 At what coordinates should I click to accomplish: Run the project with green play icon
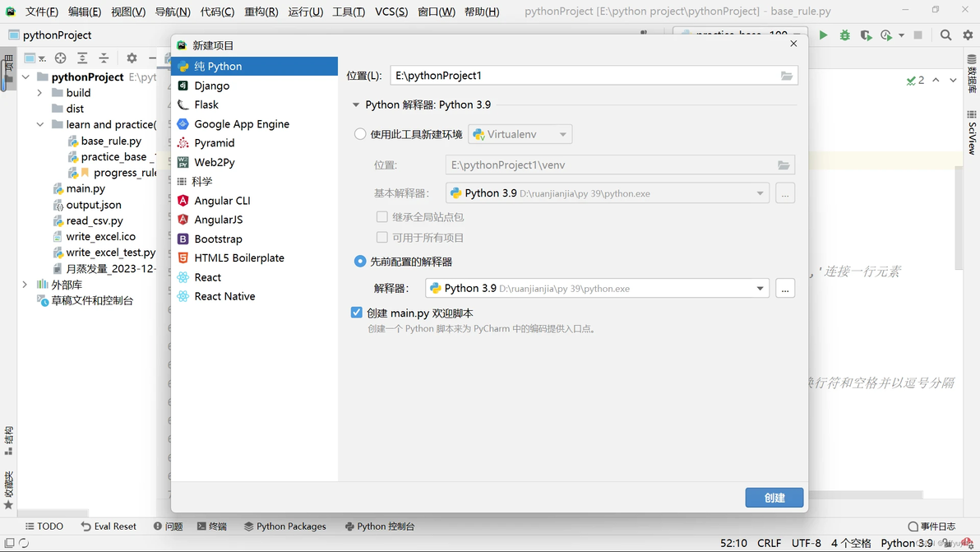[823, 35]
